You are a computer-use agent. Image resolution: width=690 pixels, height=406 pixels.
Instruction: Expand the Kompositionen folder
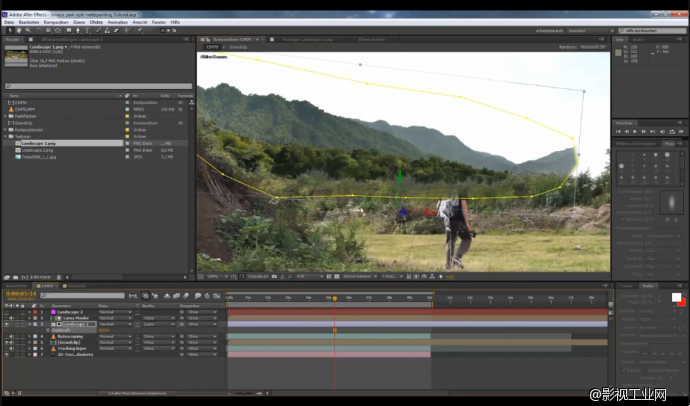[6, 130]
